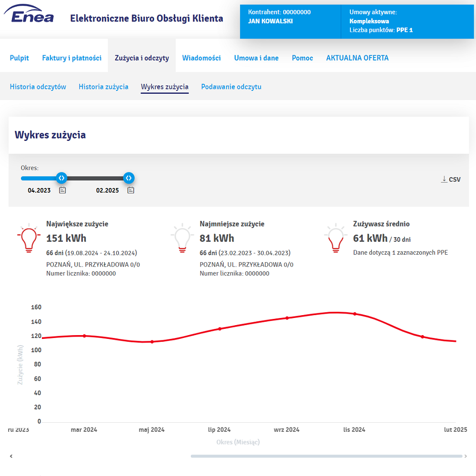Open start date calendar picker for 04.2023
This screenshot has height=476, width=476.
coord(62,190)
